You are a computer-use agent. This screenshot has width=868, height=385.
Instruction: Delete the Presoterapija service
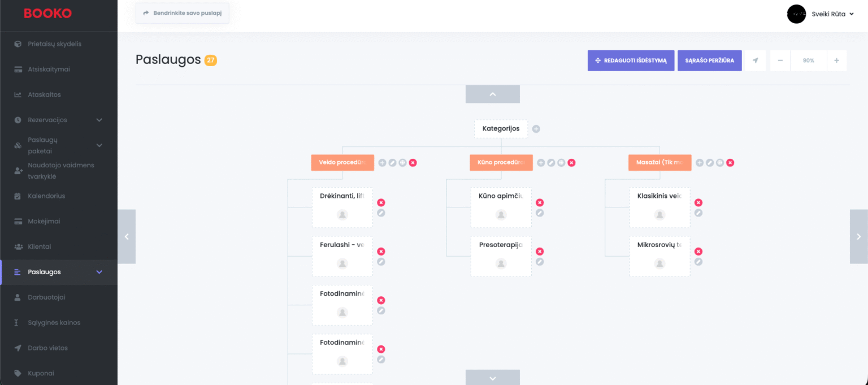(540, 252)
